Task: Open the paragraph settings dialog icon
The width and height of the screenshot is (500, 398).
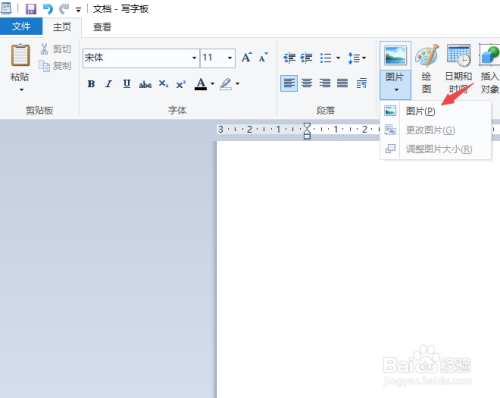Action: [x=362, y=83]
